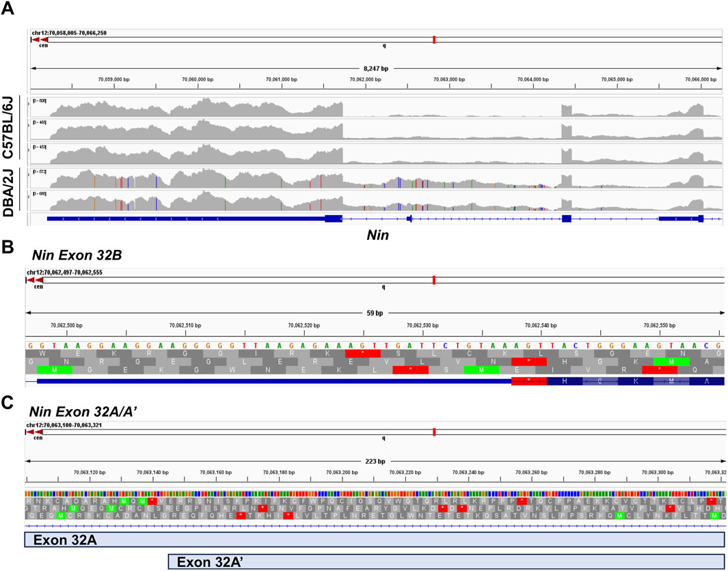This screenshot has width=728, height=571.
Task: Click the locus text chr12:70,063,100-70,063,321
Action: click(64, 425)
